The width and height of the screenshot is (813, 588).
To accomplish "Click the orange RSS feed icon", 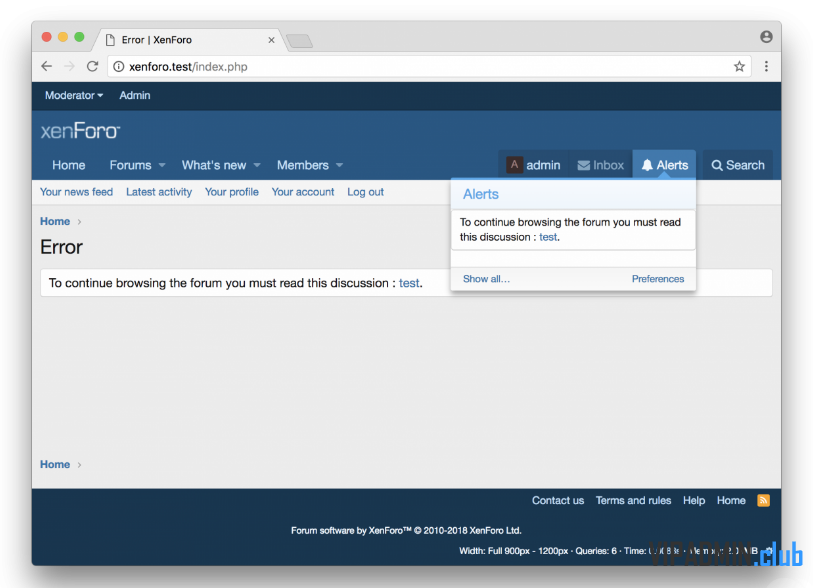I will tap(763, 500).
